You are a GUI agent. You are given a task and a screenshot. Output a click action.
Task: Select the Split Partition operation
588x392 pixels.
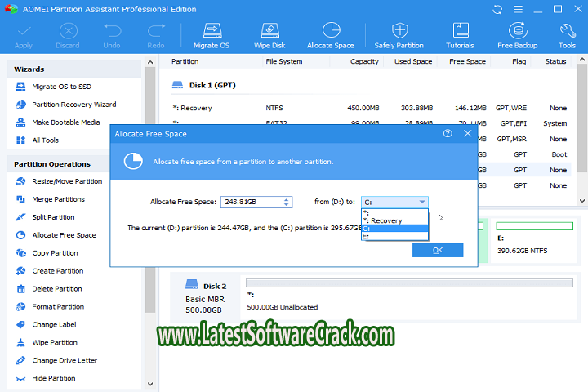53,217
